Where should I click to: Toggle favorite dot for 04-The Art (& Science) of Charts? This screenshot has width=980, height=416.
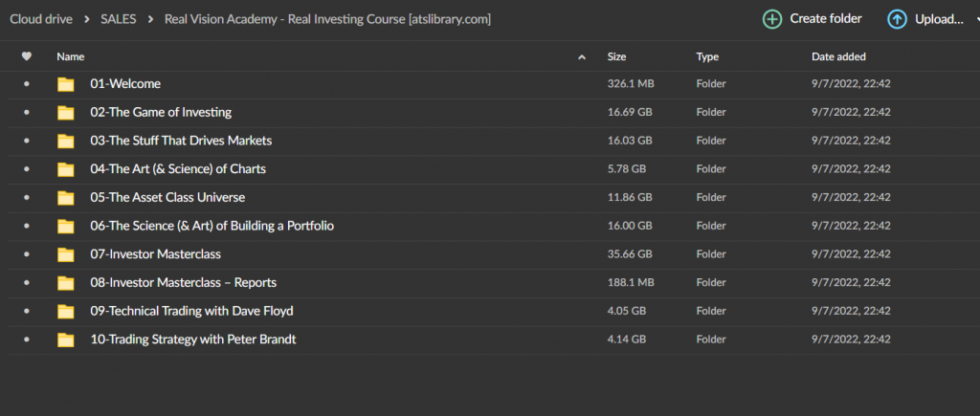pyautogui.click(x=26, y=169)
